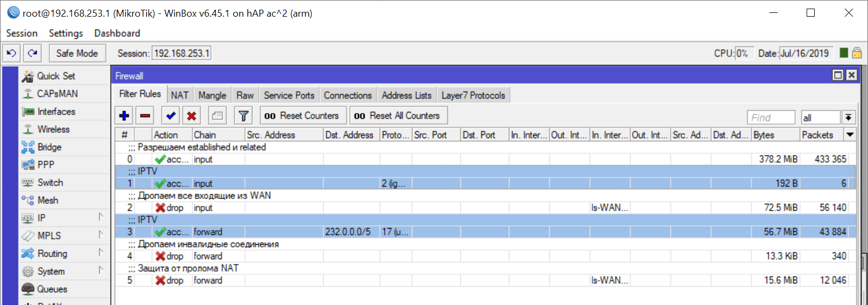Select rule 2 drop input row
Viewport: 868px width, 305px height.
[x=485, y=208]
